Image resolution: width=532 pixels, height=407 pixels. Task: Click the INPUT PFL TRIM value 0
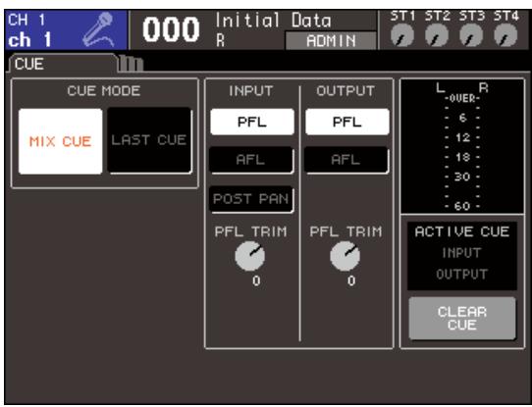click(256, 280)
